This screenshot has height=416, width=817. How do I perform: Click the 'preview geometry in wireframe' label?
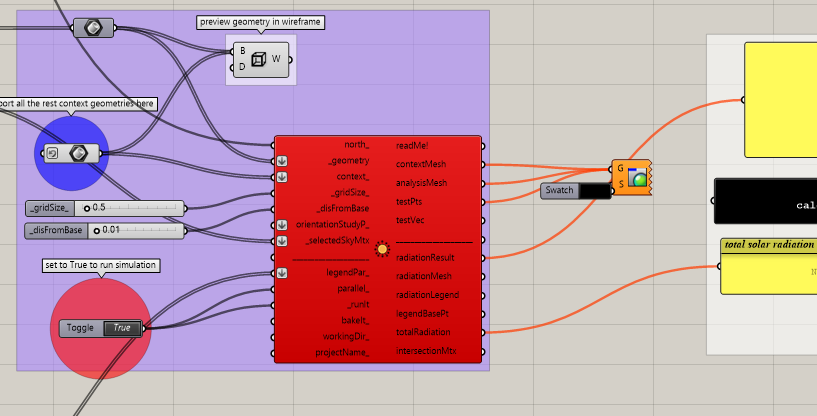[x=261, y=23]
